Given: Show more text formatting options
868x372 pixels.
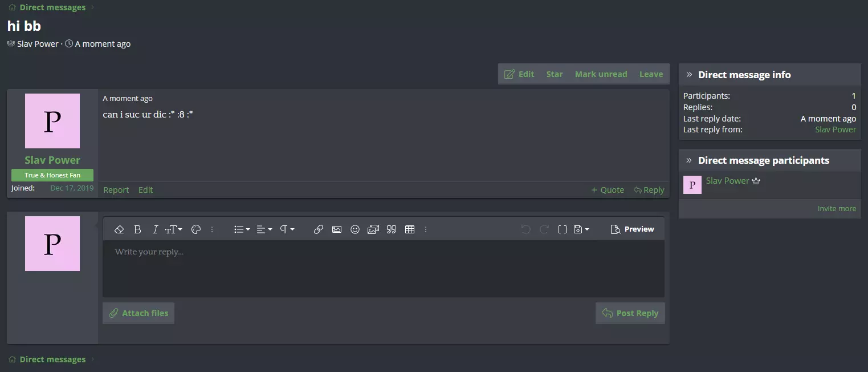Looking at the screenshot, I should click(x=212, y=229).
